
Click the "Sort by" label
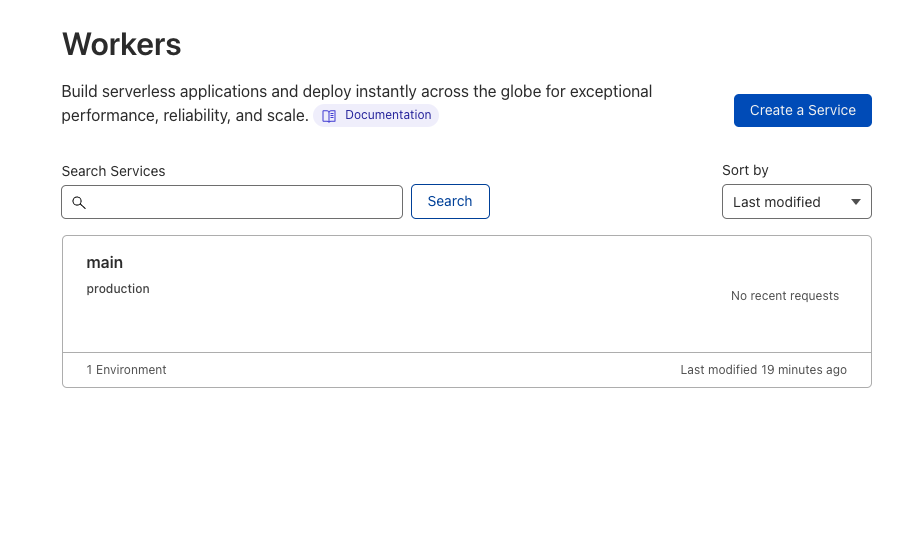pos(745,170)
